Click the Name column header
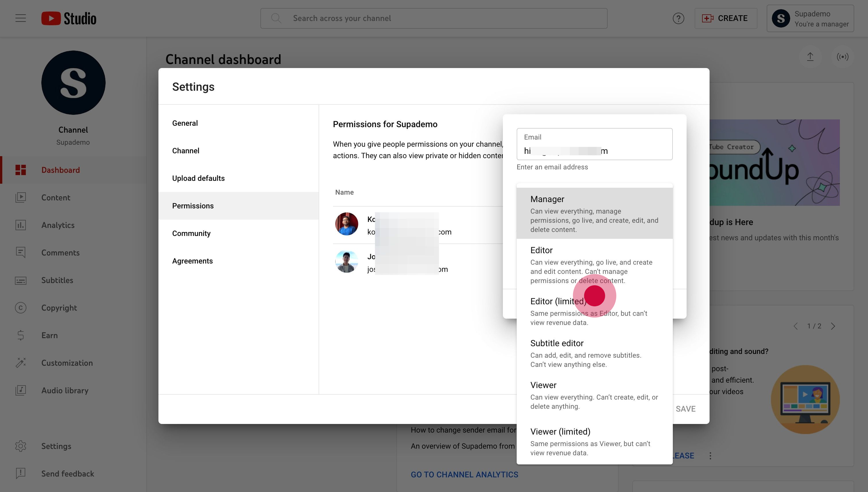The height and width of the screenshot is (492, 868). coord(344,192)
